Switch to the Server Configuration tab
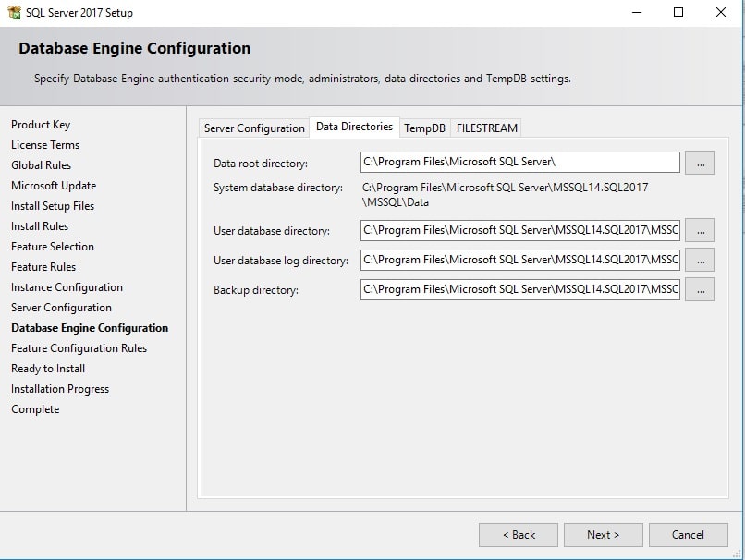The width and height of the screenshot is (745, 560). pyautogui.click(x=254, y=128)
